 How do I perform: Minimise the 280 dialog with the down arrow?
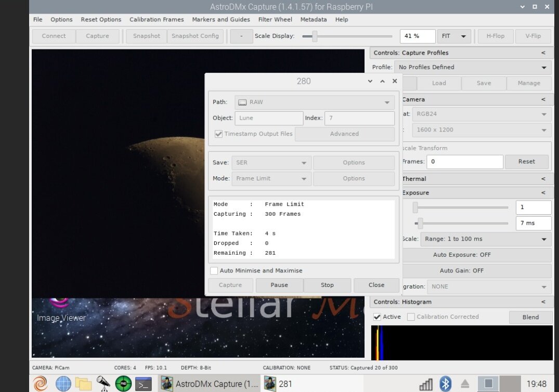370,81
